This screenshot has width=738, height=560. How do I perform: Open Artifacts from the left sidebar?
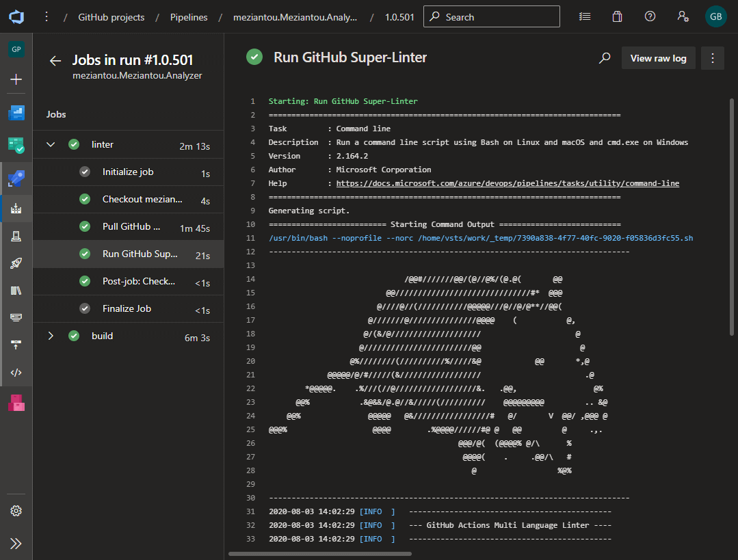pyautogui.click(x=16, y=403)
